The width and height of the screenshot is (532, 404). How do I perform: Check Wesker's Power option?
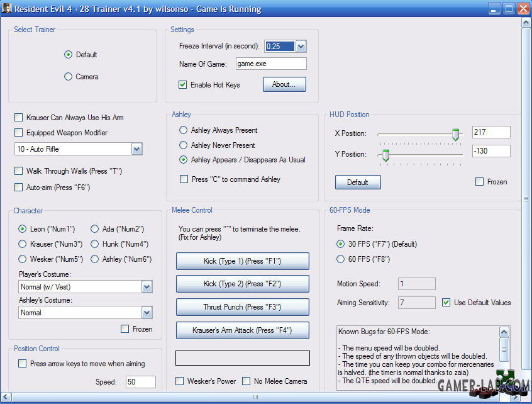point(179,381)
